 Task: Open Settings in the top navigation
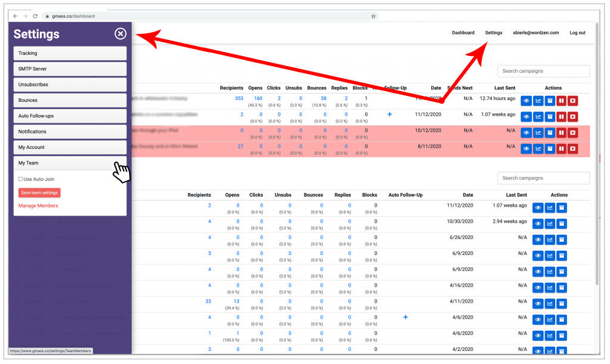click(x=493, y=33)
